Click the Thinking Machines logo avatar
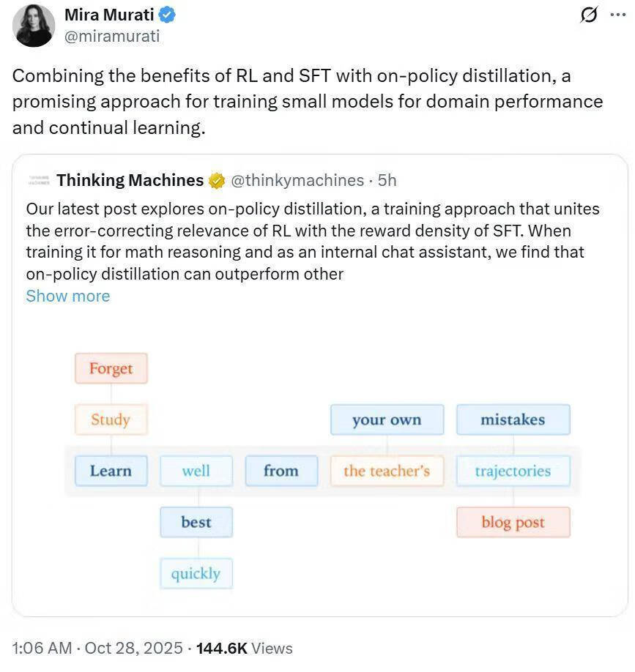 tap(37, 180)
